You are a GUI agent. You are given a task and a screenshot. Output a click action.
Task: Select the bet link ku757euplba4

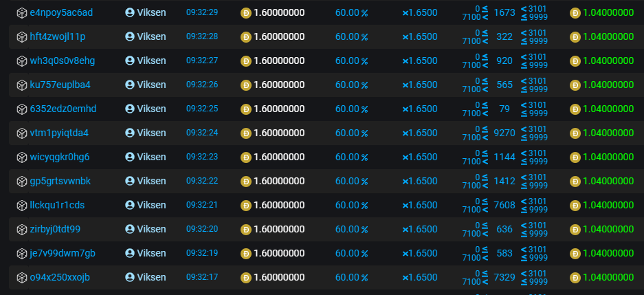pos(60,85)
